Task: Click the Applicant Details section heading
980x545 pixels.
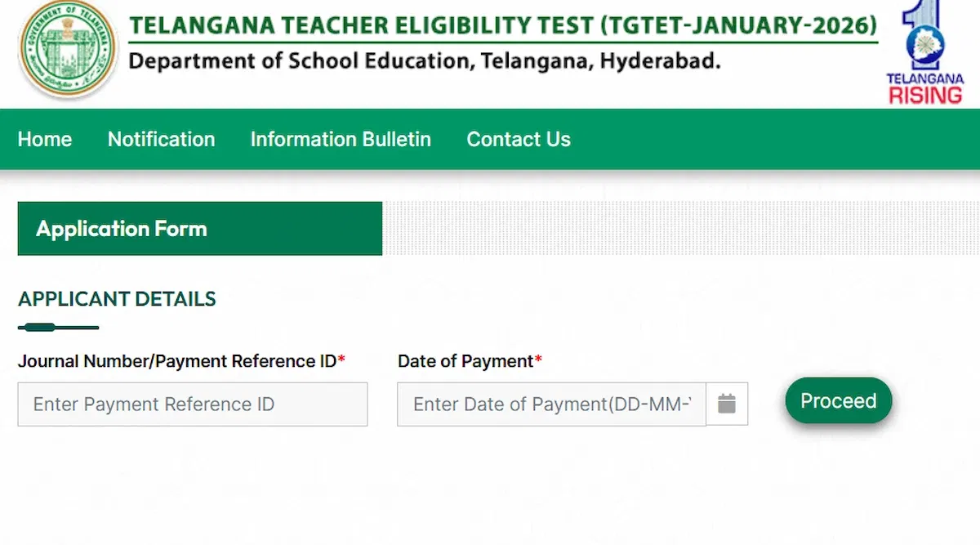Action: pyautogui.click(x=117, y=299)
